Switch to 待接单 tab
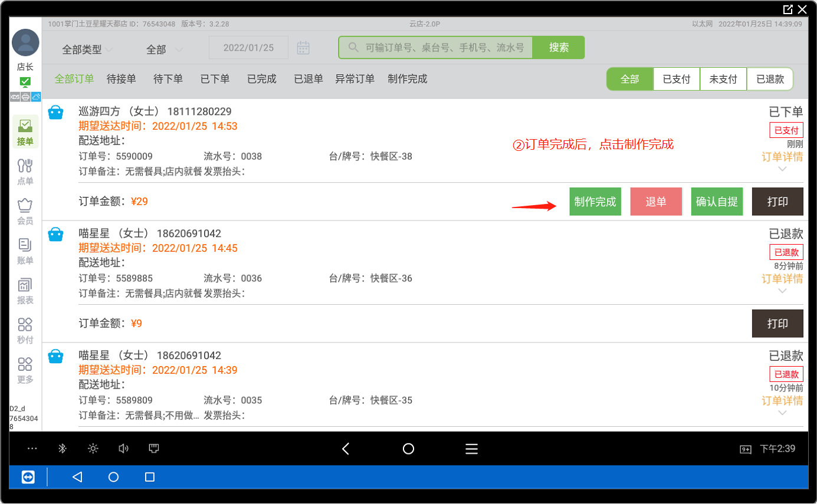 click(x=122, y=79)
